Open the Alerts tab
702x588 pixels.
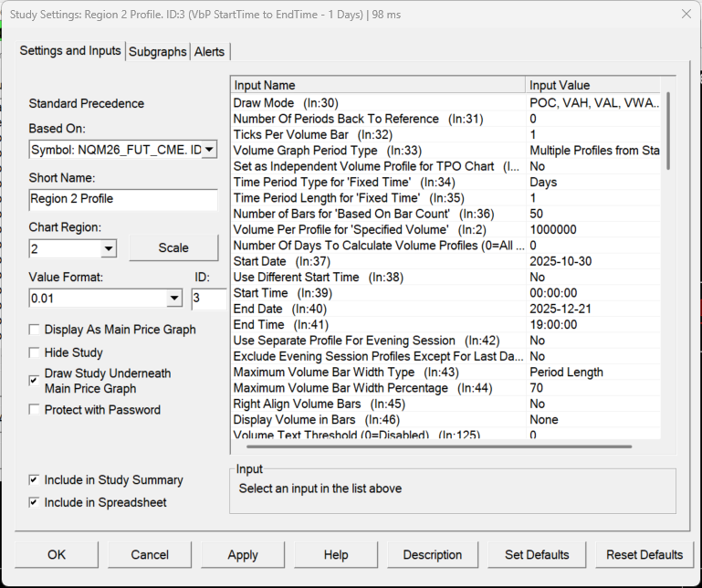[209, 52]
